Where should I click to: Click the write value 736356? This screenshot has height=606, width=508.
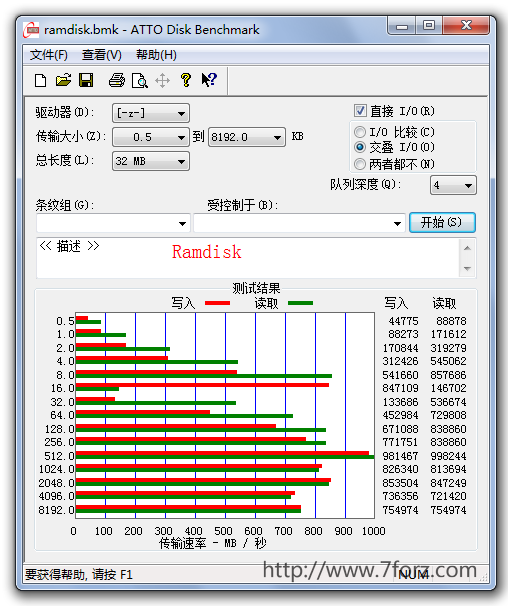coord(400,496)
